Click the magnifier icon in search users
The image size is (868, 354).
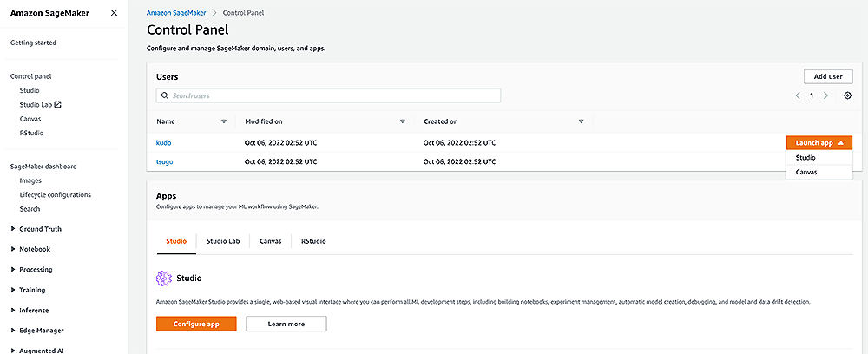164,95
